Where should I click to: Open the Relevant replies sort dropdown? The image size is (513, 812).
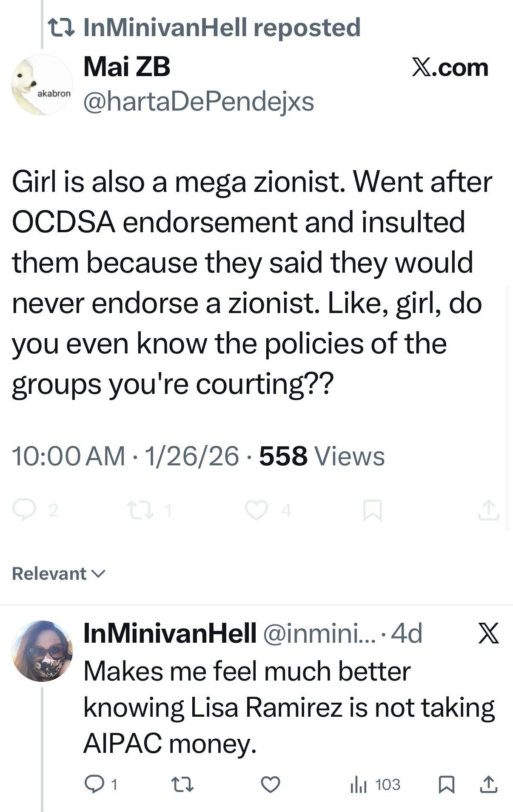point(58,574)
